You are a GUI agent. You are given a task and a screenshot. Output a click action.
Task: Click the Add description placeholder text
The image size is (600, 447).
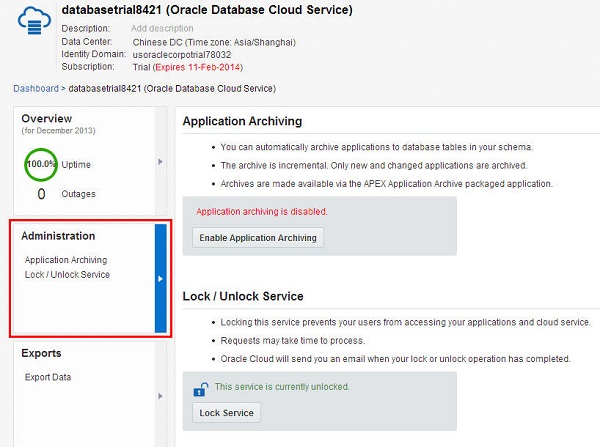[x=162, y=29]
